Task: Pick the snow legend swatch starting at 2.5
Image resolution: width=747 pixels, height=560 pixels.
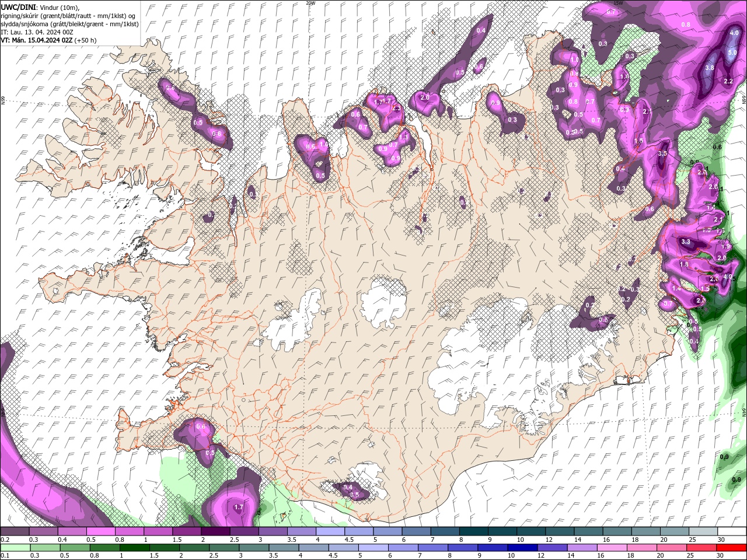Action: (244, 531)
